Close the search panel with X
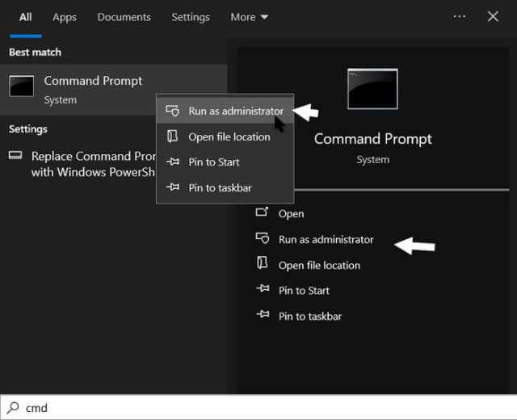Viewport: 517px width, 420px height. click(493, 16)
